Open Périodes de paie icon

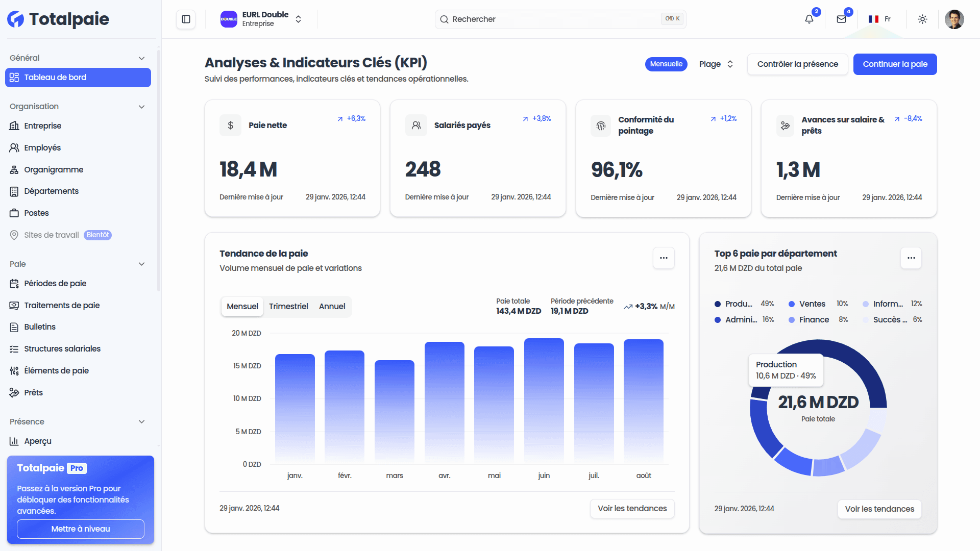pyautogui.click(x=14, y=284)
